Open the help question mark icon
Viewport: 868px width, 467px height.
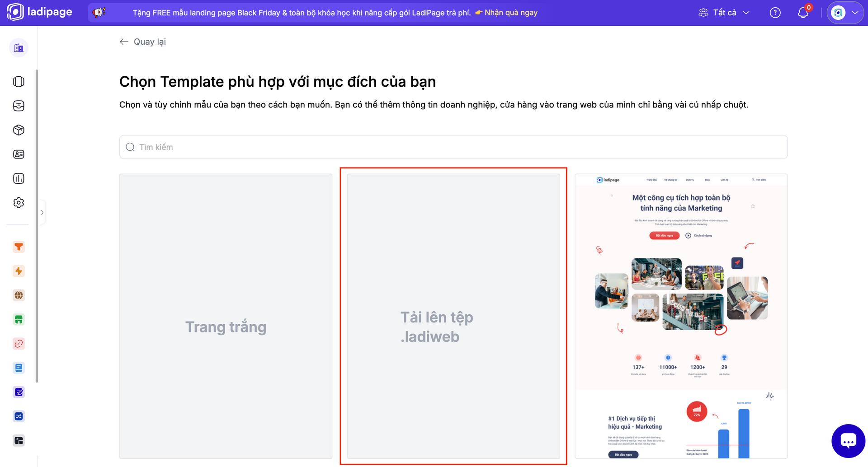[775, 13]
